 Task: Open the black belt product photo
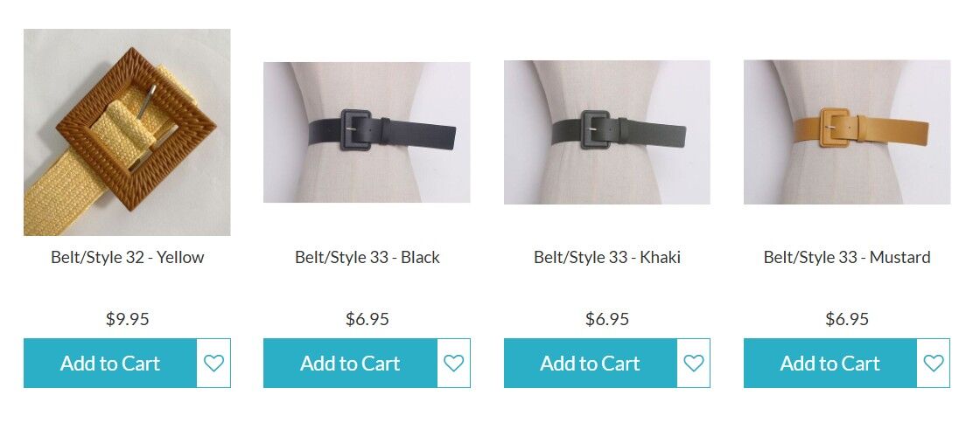[x=367, y=132]
